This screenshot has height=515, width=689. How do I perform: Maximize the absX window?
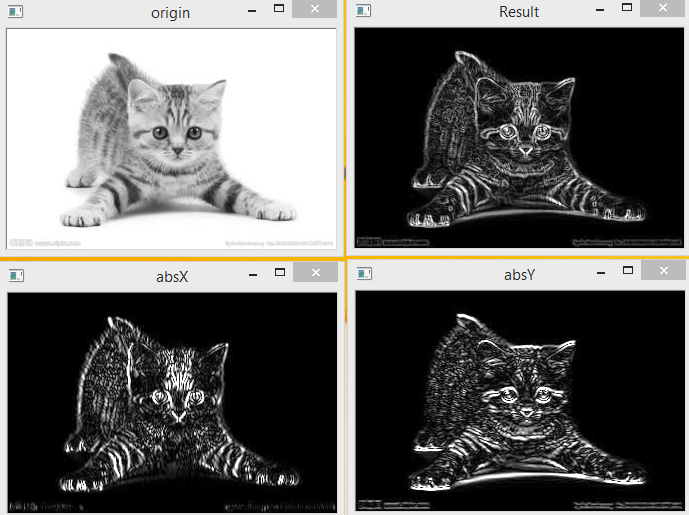coord(280,271)
